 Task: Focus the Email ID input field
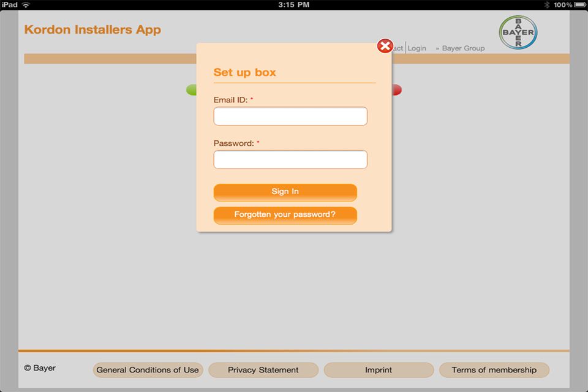click(290, 116)
